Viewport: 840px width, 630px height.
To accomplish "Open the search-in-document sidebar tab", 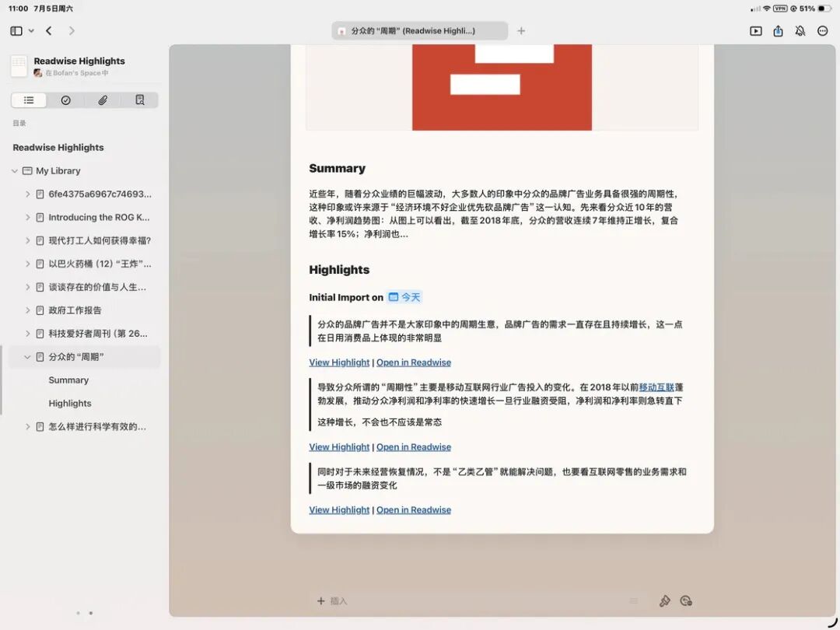I will [140, 100].
